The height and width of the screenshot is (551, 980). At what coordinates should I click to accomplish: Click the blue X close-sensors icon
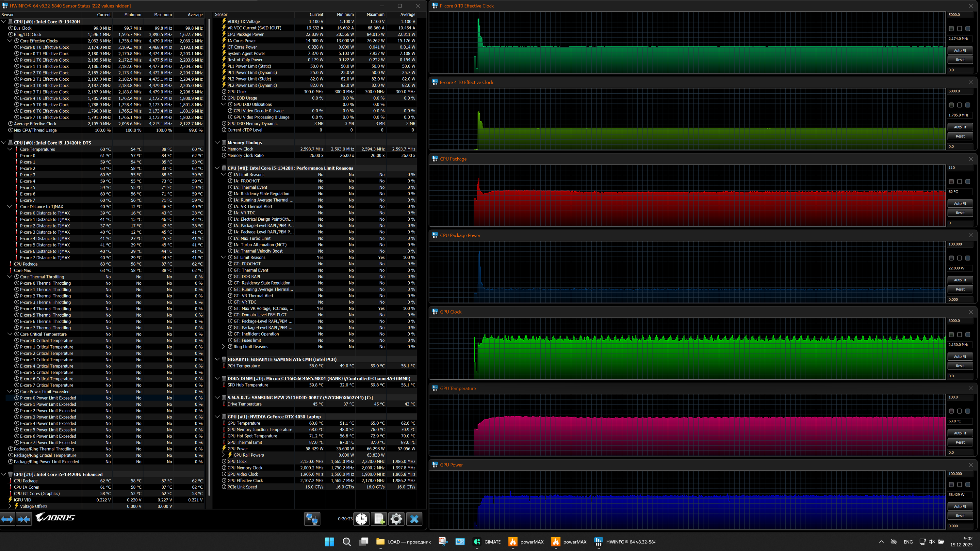[x=414, y=519]
